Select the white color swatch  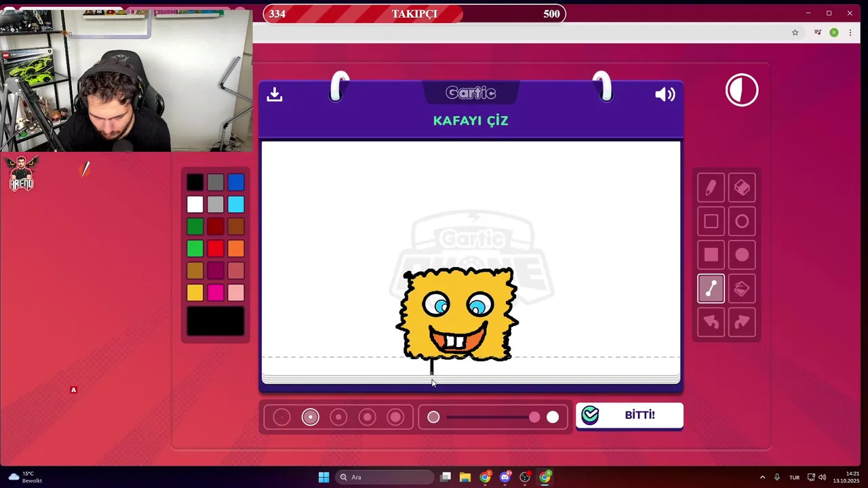pyautogui.click(x=195, y=205)
